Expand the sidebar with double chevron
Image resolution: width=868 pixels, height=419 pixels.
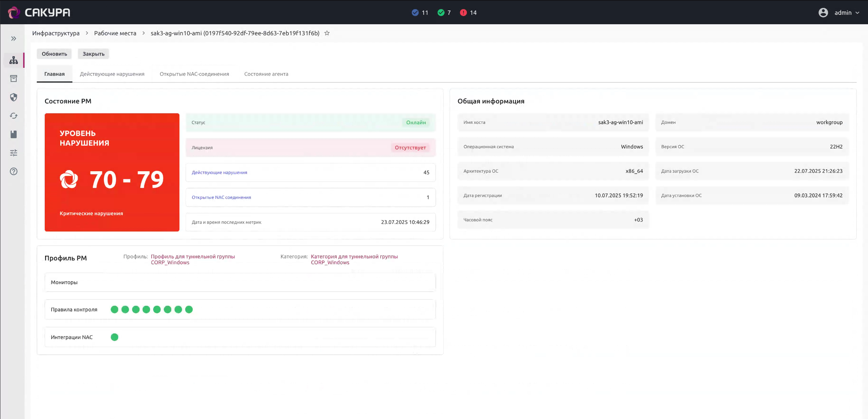(x=14, y=39)
